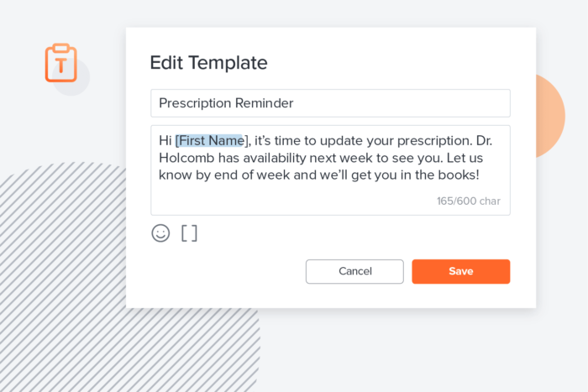This screenshot has height=392, width=588.
Task: Click the square brackets merge-field icon
Action: tap(189, 233)
